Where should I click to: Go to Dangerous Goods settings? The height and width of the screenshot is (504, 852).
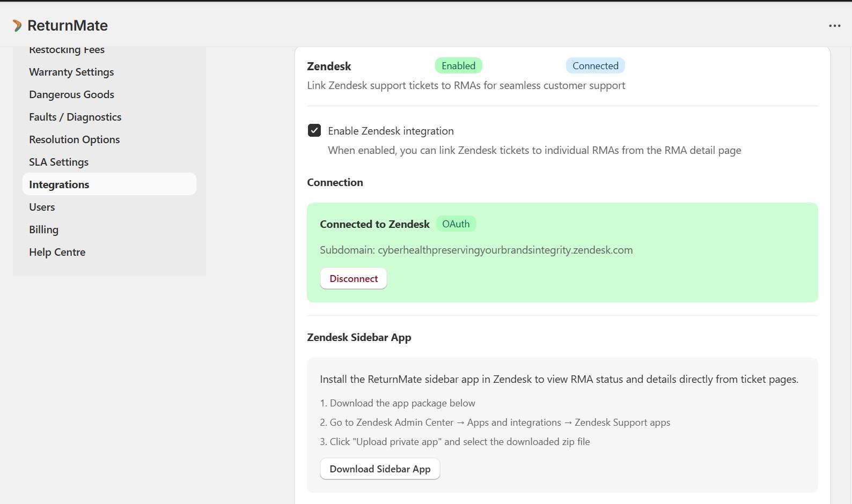(x=71, y=94)
